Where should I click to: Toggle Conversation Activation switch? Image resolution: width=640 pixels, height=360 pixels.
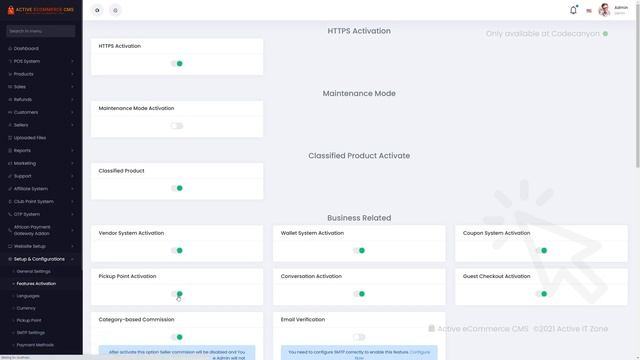tap(359, 294)
